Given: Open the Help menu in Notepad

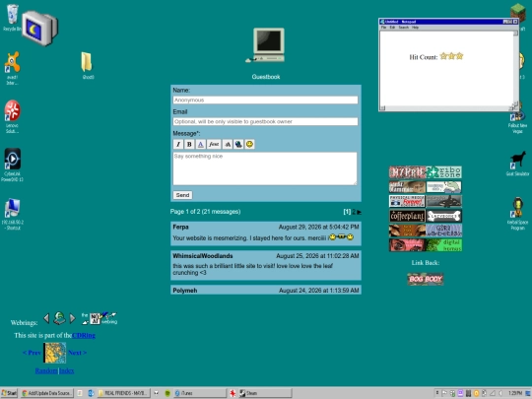Looking at the screenshot, I should tap(415, 28).
